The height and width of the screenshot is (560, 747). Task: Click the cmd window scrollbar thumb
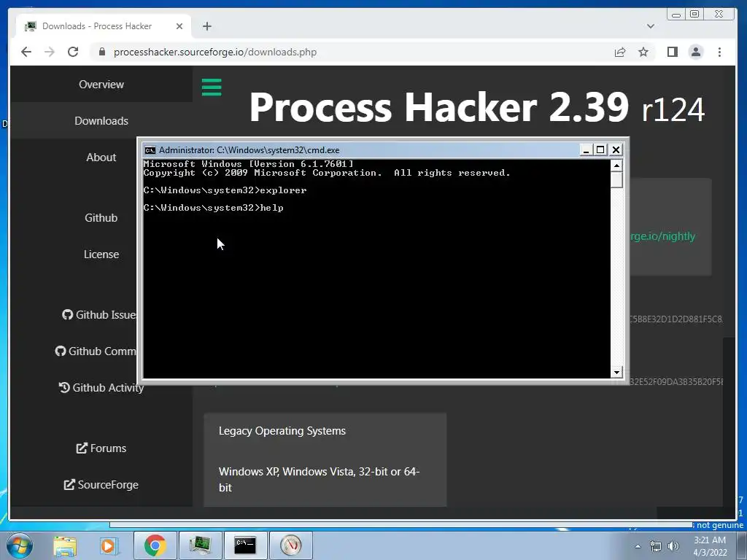pyautogui.click(x=616, y=179)
